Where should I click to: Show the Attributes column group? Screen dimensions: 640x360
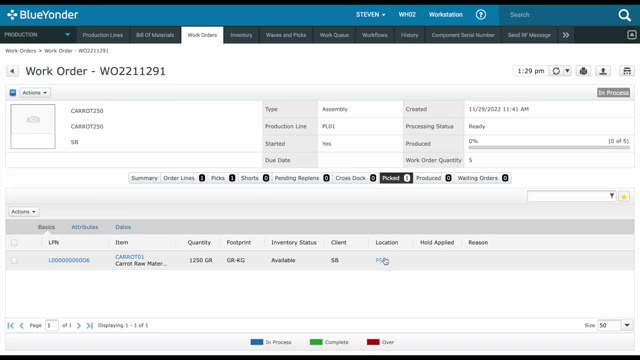[84, 227]
